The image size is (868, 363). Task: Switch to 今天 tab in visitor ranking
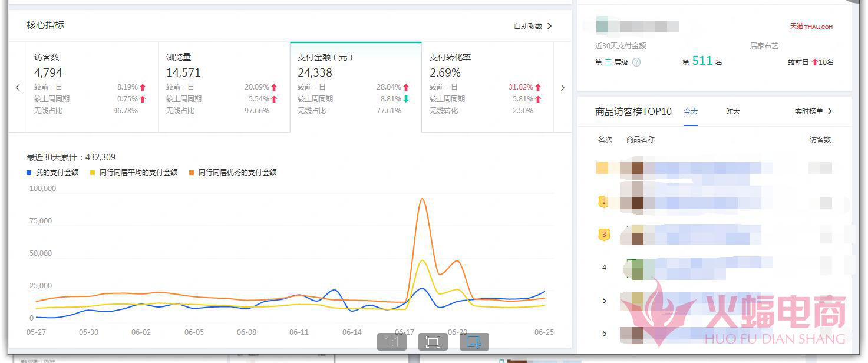[691, 111]
